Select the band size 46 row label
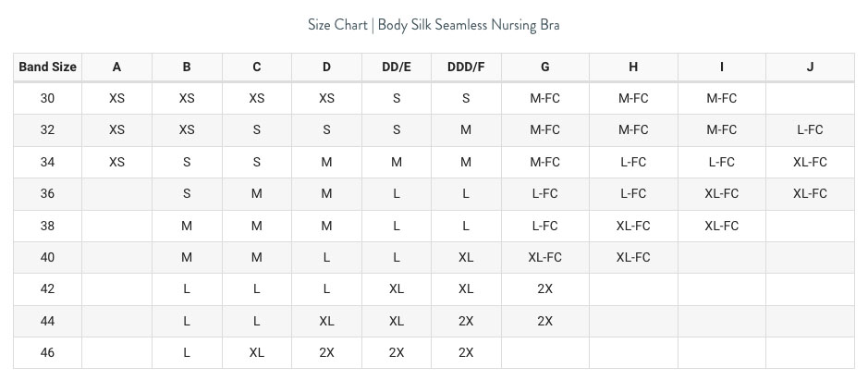The image size is (868, 380). tap(47, 352)
